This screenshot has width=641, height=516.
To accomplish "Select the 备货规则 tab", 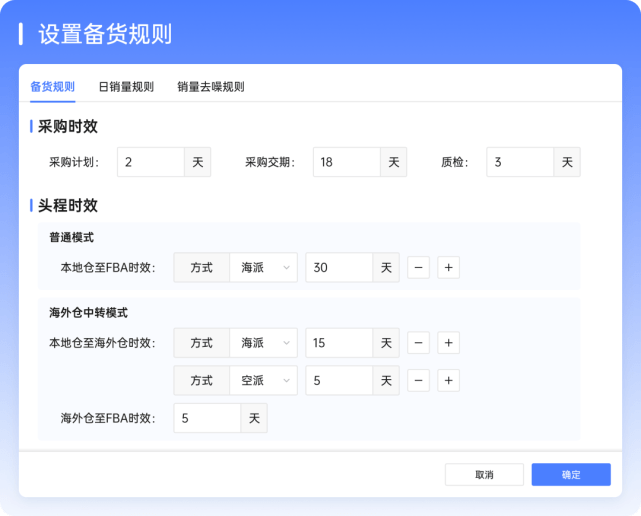I will pyautogui.click(x=52, y=87).
